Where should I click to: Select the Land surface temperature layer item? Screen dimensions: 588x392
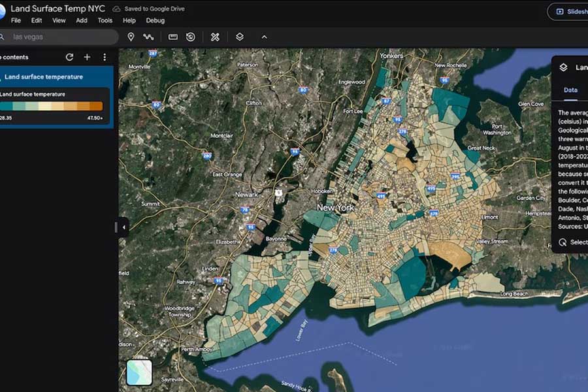[56, 76]
